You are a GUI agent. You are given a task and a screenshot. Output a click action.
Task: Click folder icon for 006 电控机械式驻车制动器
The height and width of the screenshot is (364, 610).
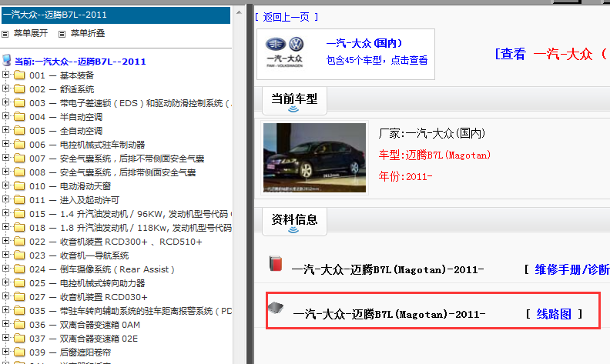click(x=19, y=145)
